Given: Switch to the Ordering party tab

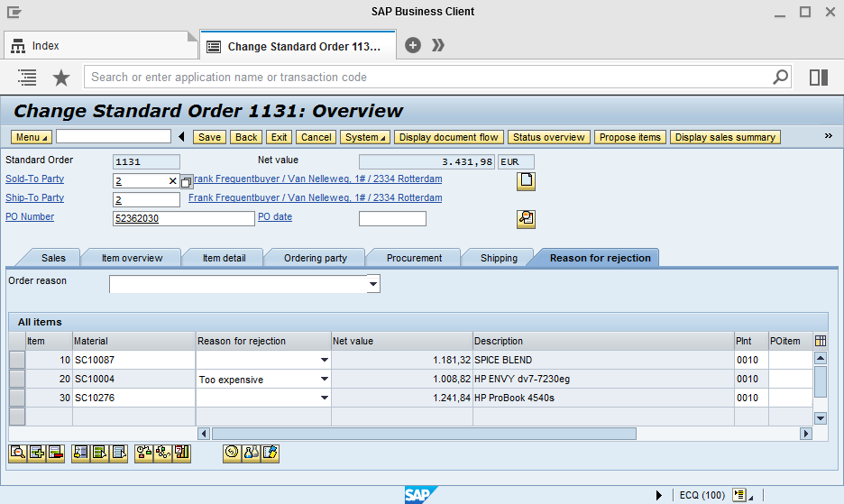Looking at the screenshot, I should (x=316, y=258).
